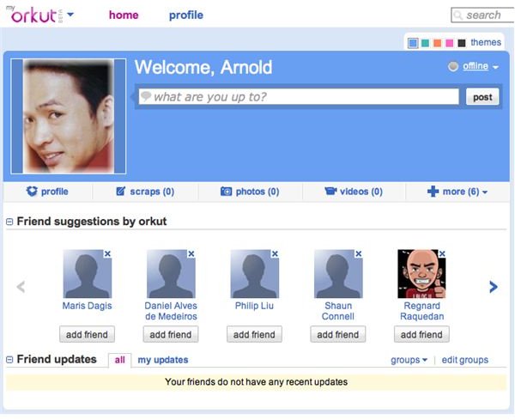Open the themes link
The width and height of the screenshot is (515, 420).
tap(486, 42)
